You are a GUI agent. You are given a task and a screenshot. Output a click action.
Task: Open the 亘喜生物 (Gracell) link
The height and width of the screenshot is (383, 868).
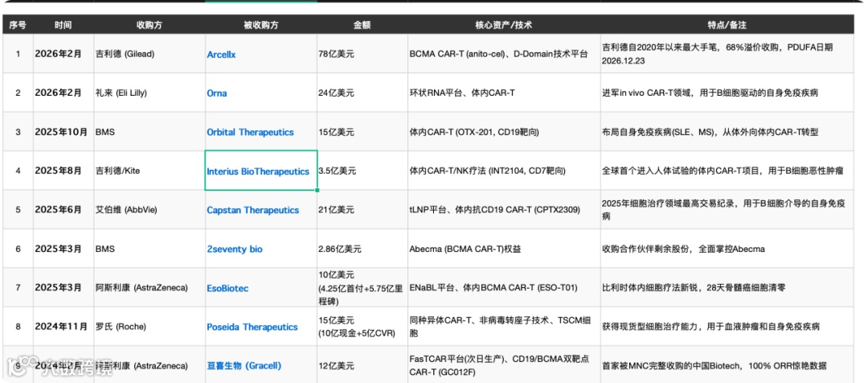point(244,366)
